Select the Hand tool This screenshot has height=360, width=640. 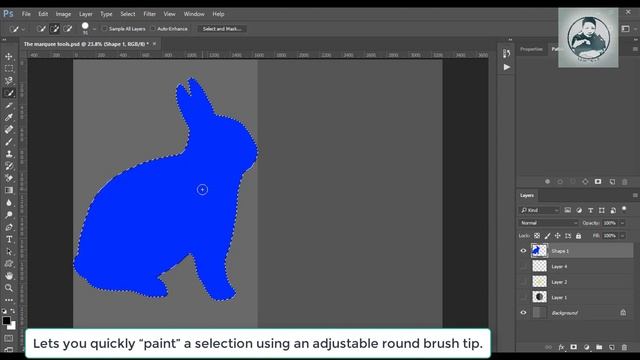tap(9, 276)
